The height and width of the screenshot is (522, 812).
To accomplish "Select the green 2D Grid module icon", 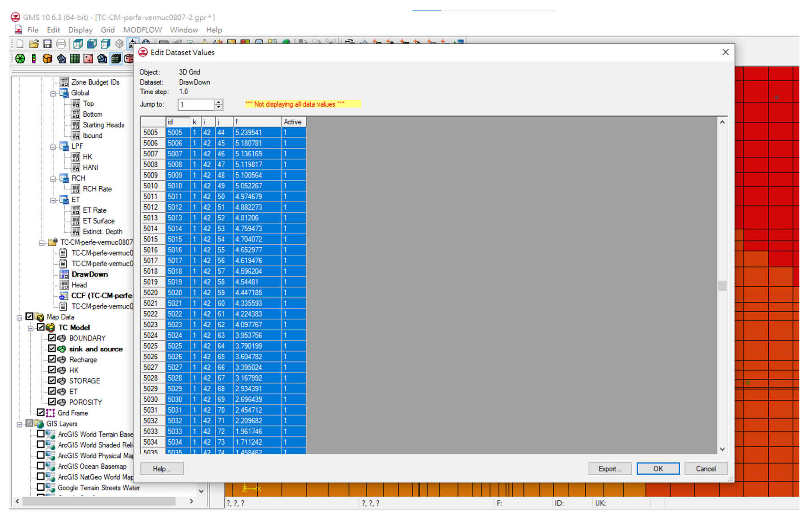I will point(74,59).
